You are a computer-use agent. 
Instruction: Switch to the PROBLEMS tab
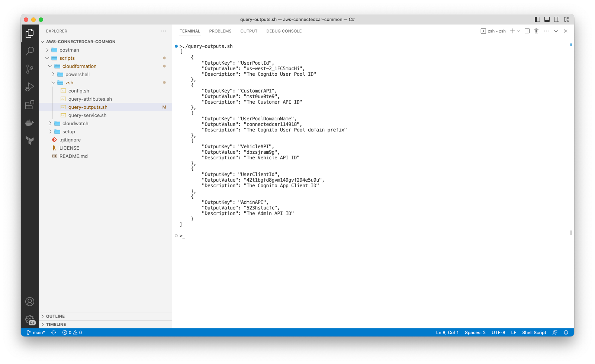[220, 31]
